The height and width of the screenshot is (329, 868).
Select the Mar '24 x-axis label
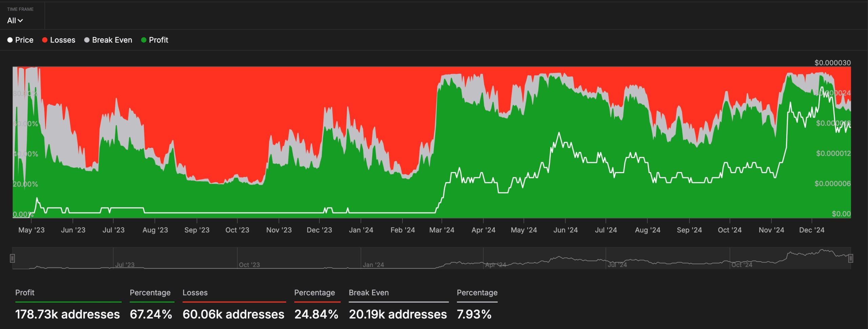(x=441, y=230)
